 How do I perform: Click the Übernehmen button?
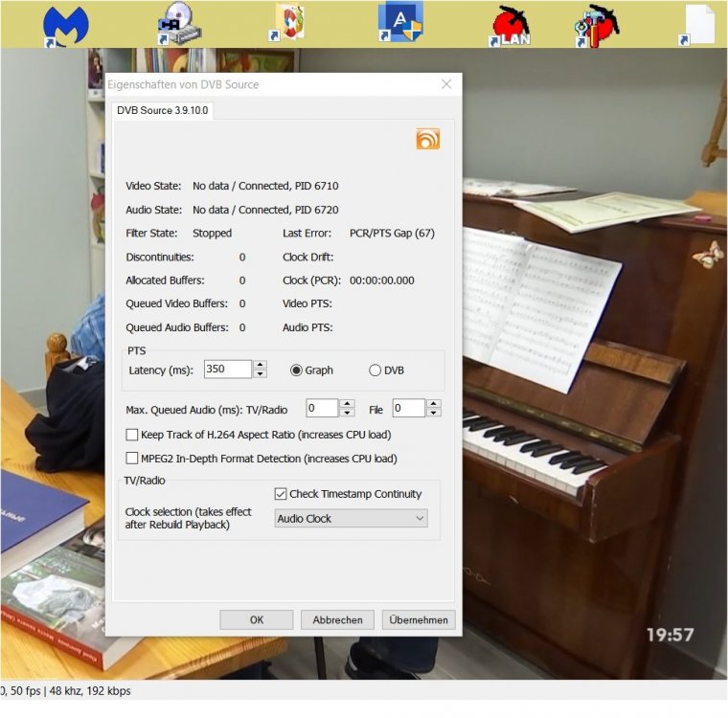[x=419, y=619]
